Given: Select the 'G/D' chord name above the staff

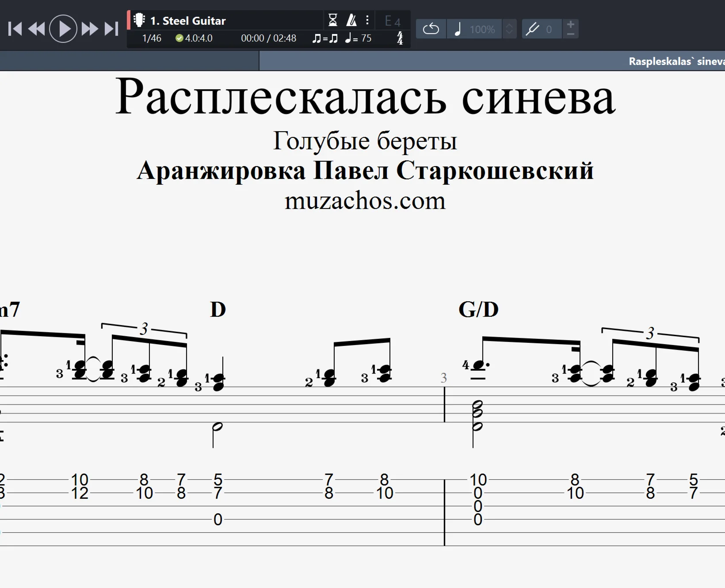Looking at the screenshot, I should tap(479, 310).
